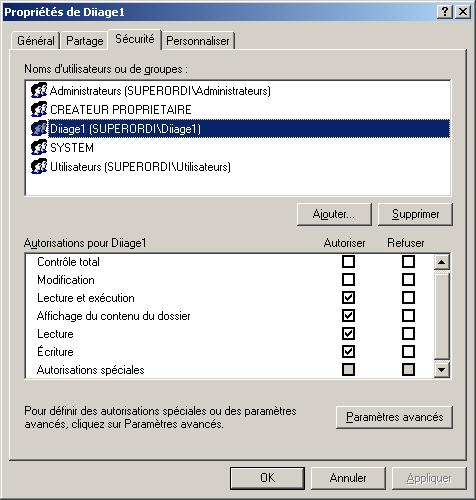476x500 pixels.
Task: Click the CREATEUR PROPRIETAIRE group icon
Action: point(39,109)
